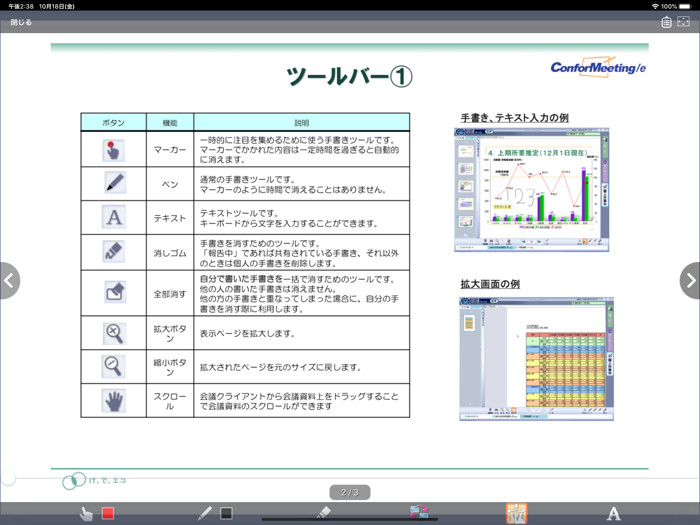Tap the 閉じる close button
The width and height of the screenshot is (700, 525).
pos(21,22)
